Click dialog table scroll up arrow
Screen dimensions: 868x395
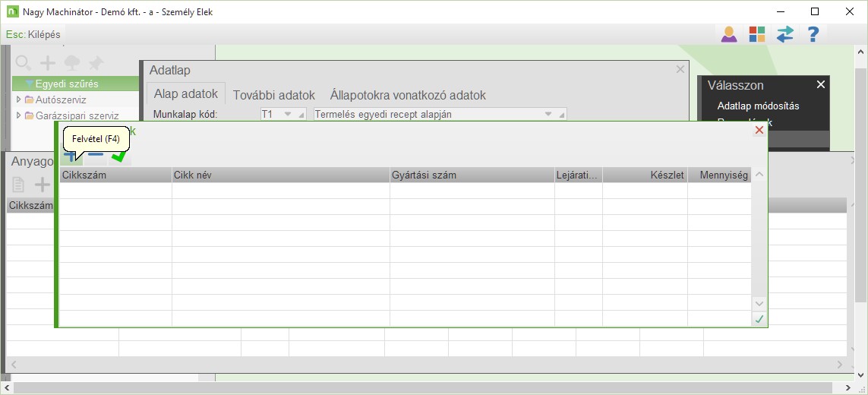pyautogui.click(x=759, y=175)
